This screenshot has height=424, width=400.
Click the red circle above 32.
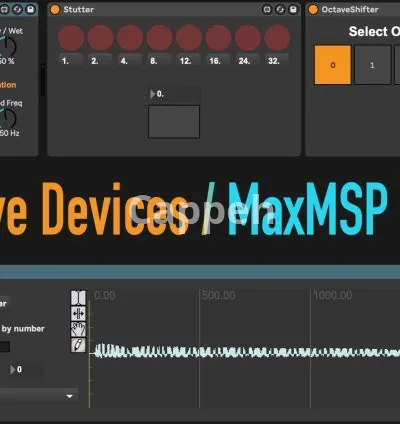click(x=277, y=38)
